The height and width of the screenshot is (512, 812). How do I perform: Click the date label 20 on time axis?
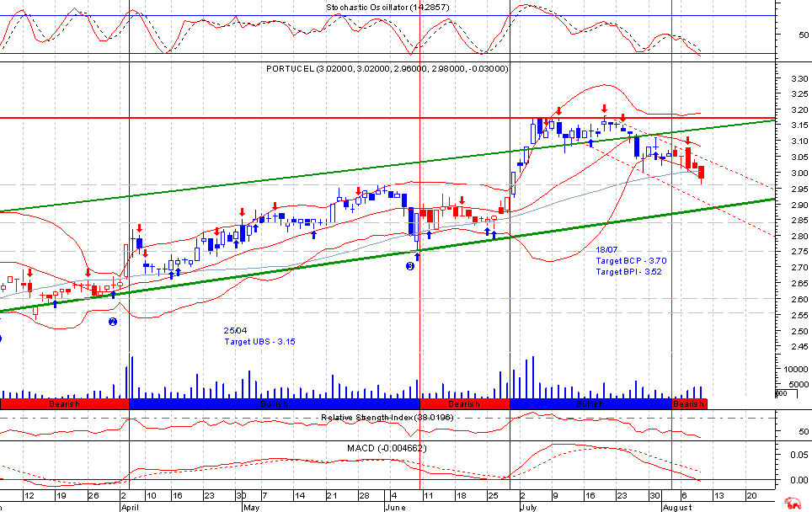pos(751,496)
